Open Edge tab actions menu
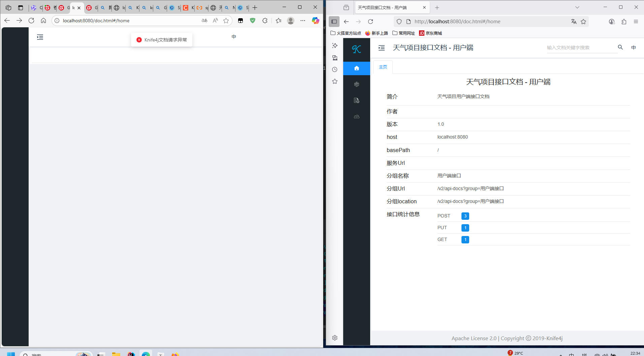The width and height of the screenshot is (644, 356). point(21,7)
